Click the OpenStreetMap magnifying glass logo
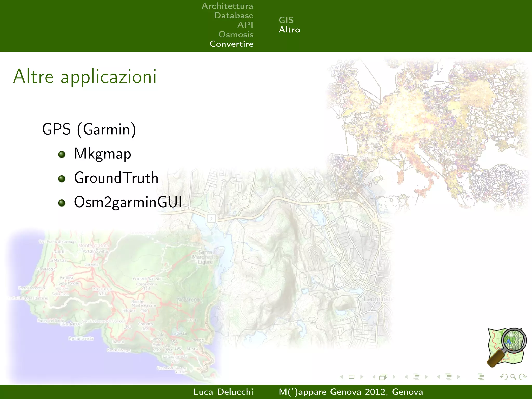Image resolution: width=532 pixels, height=399 pixels. [x=507, y=347]
